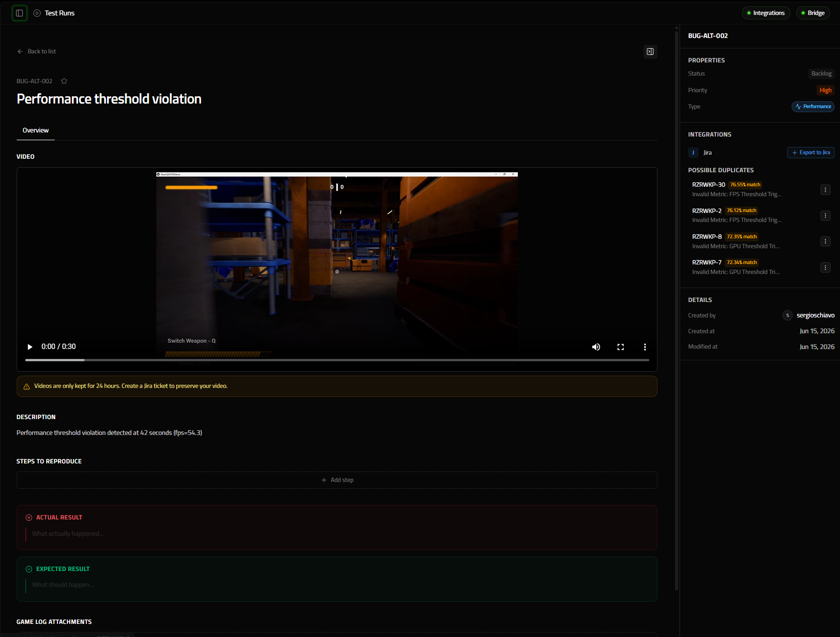Open options menu for RZRWKP-7 duplicate
840x637 pixels.
coord(825,268)
